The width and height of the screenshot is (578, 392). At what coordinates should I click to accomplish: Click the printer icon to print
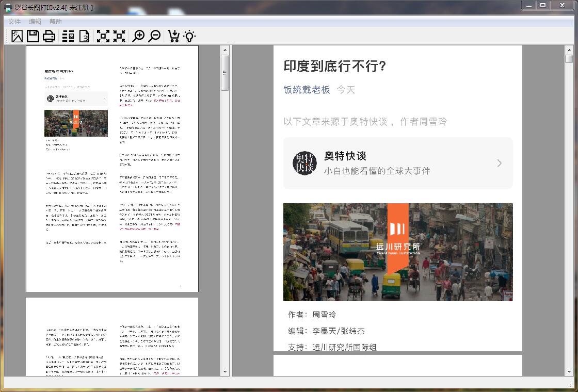tap(49, 36)
